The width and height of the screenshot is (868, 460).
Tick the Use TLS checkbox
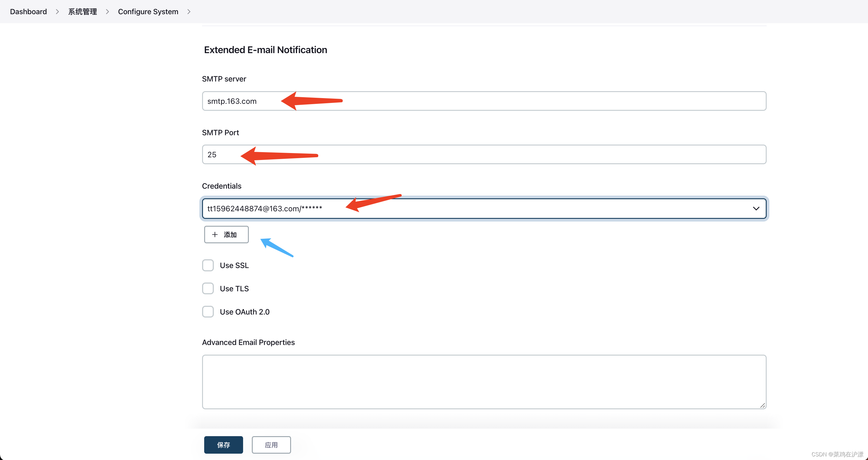(x=208, y=289)
